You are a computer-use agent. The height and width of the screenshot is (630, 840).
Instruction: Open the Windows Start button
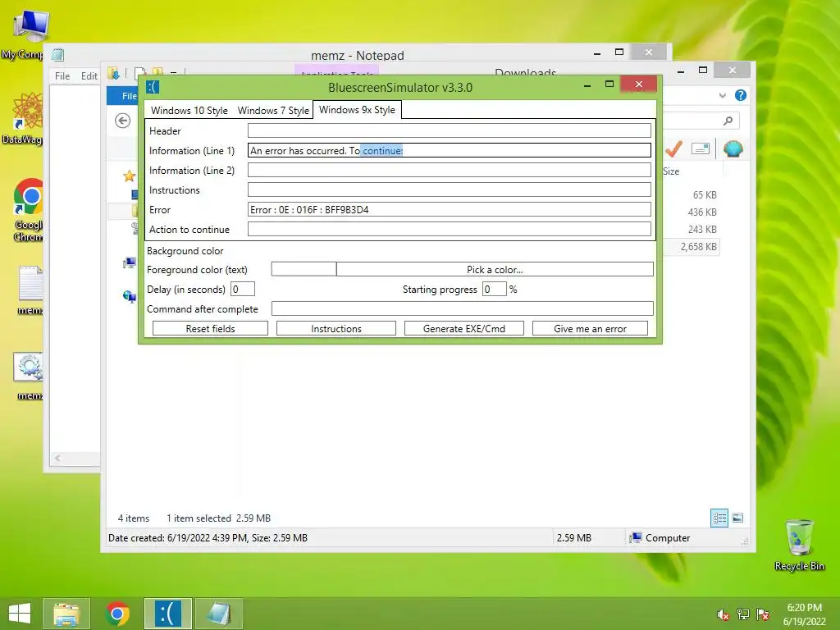[20, 614]
